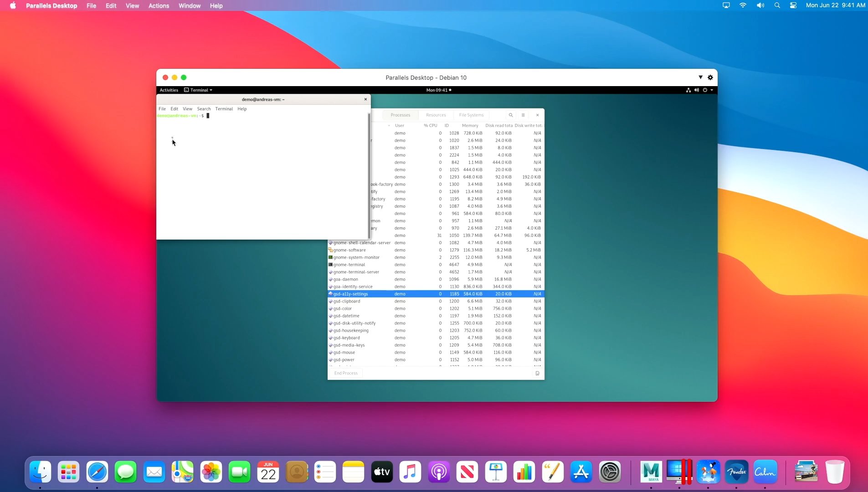Click the End Process button

tap(346, 373)
